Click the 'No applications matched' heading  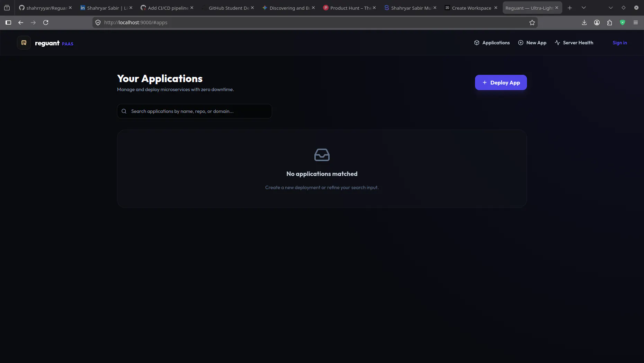point(322,174)
